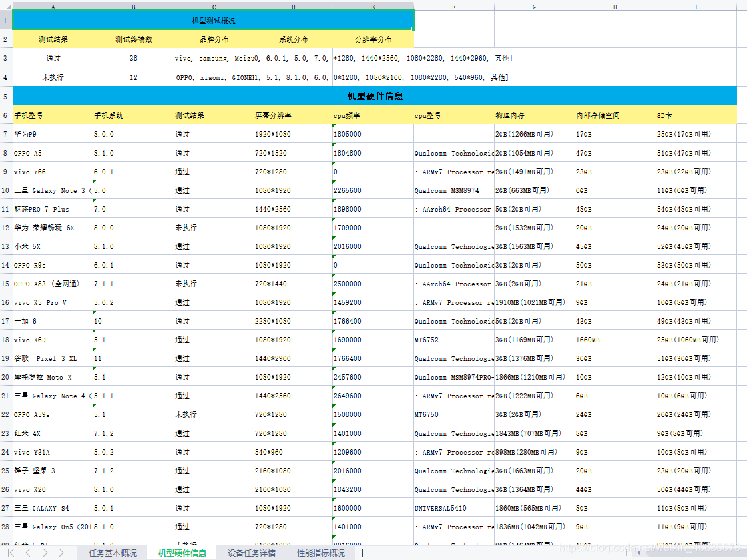
Task: Click the 分辨率分布 header cell
Action: pos(373,39)
